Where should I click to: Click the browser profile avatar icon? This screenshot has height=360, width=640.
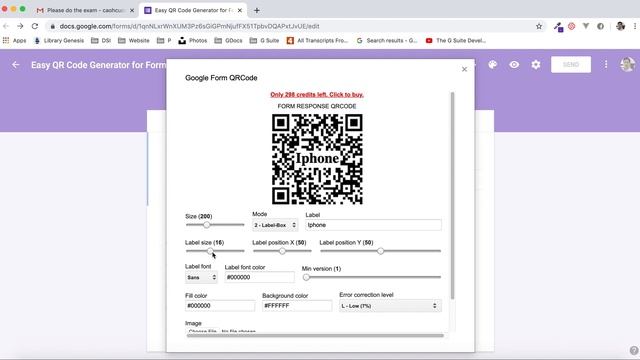coord(620,26)
